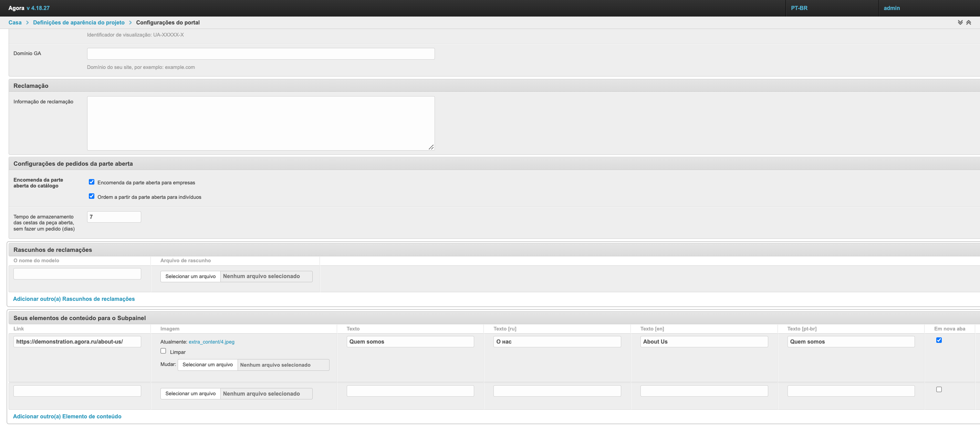Image resolution: width=980 pixels, height=428 pixels.
Task: Toggle 'Encomenda da parte aberta para empresas' checkbox
Action: click(92, 182)
